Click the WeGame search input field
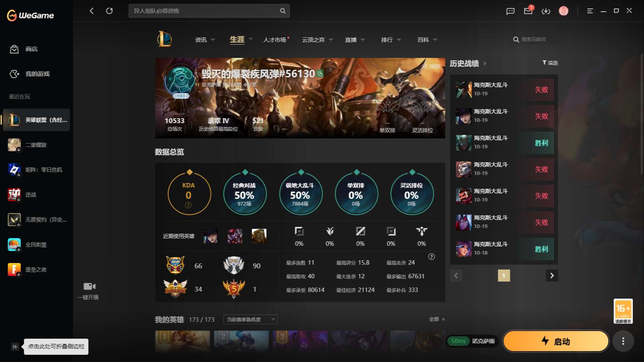 [209, 11]
